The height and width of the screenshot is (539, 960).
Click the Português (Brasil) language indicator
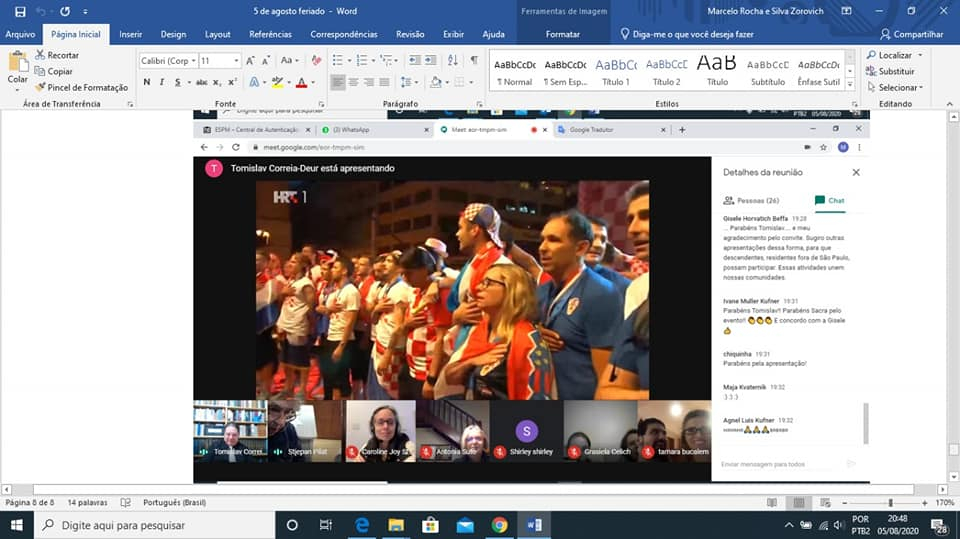point(174,502)
